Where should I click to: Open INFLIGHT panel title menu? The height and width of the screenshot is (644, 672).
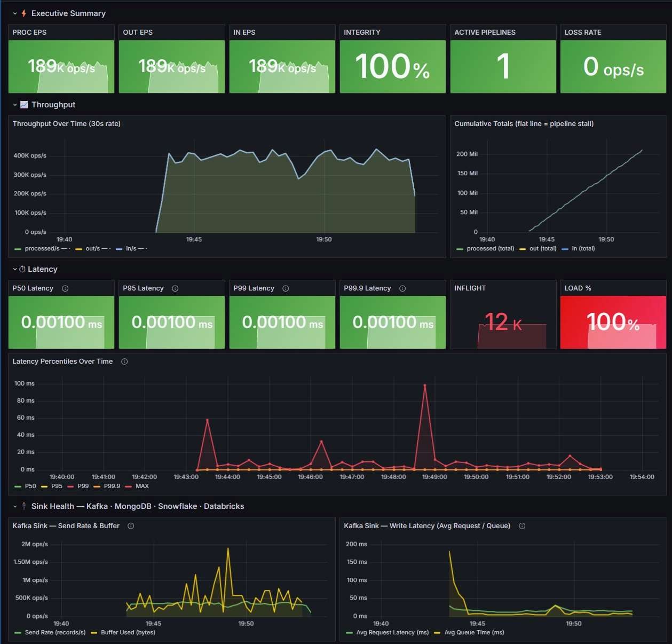470,288
